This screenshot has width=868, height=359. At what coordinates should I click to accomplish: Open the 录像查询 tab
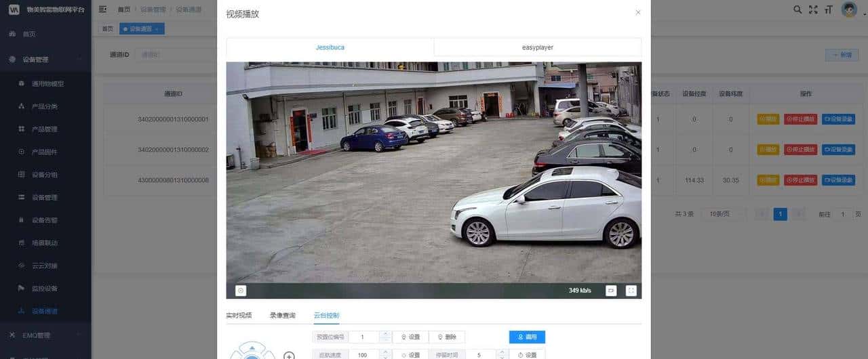point(282,316)
